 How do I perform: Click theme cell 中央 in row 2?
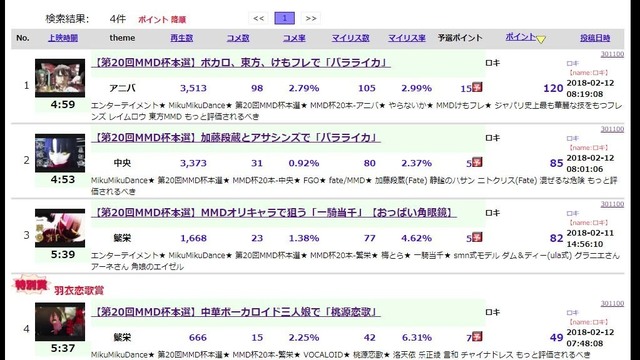click(122, 163)
